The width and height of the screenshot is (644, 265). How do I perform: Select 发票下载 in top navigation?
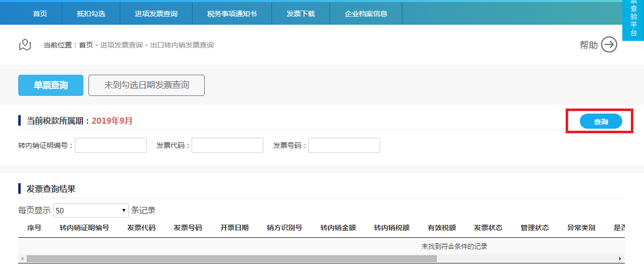301,14
